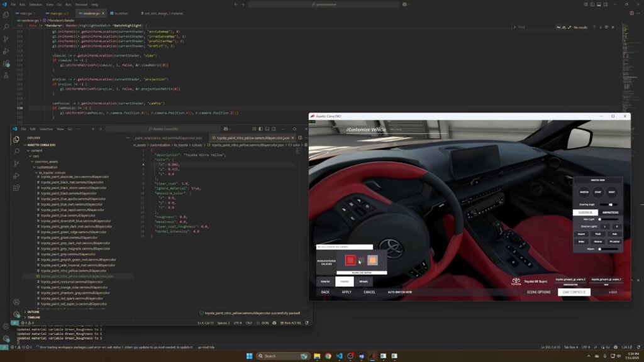Screen dimensions: 644x362
Task: Open Source Control icon in the background VS Code window
Action: 6,39
